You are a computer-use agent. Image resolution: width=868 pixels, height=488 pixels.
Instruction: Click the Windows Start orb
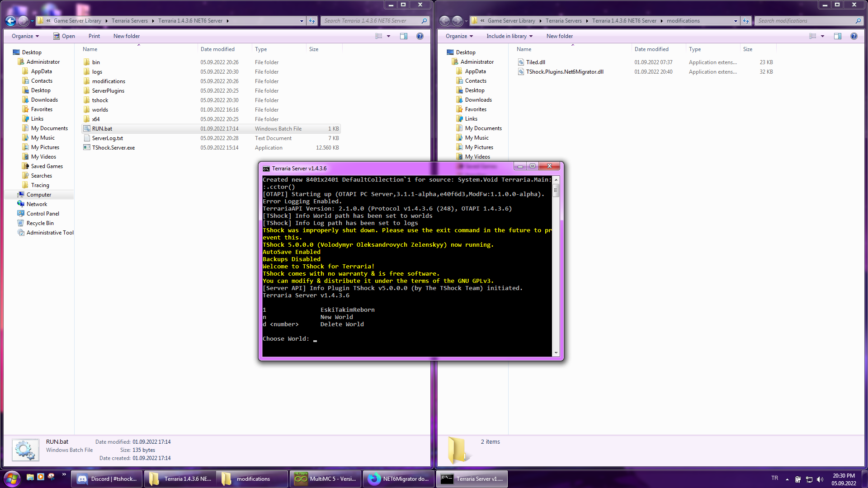pyautogui.click(x=12, y=479)
